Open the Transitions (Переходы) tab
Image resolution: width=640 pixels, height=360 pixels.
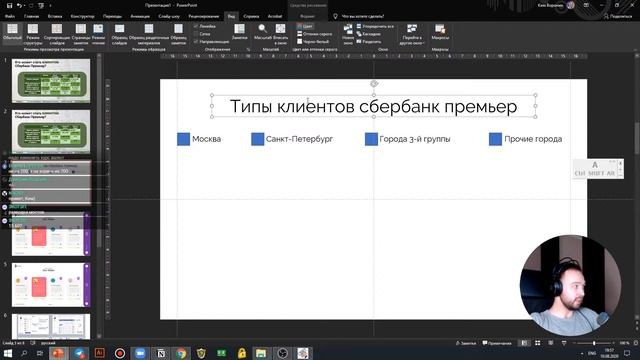coord(112,16)
